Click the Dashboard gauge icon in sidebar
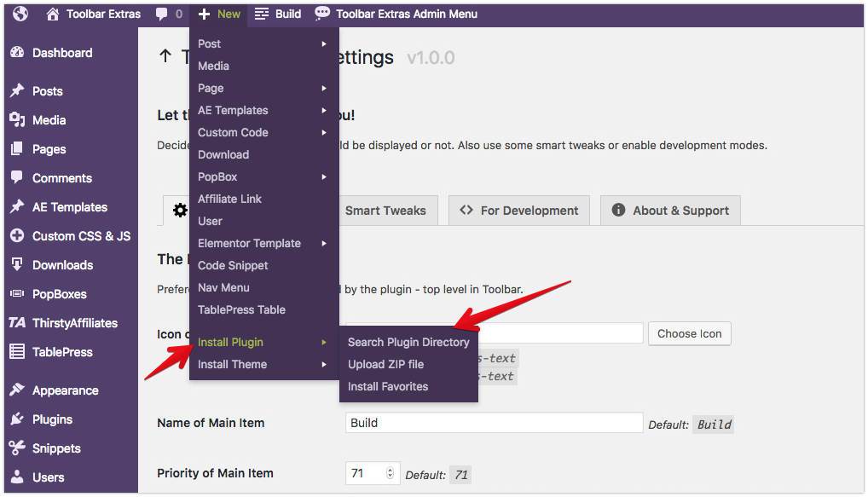Viewport: 868px width, 497px height. click(17, 53)
